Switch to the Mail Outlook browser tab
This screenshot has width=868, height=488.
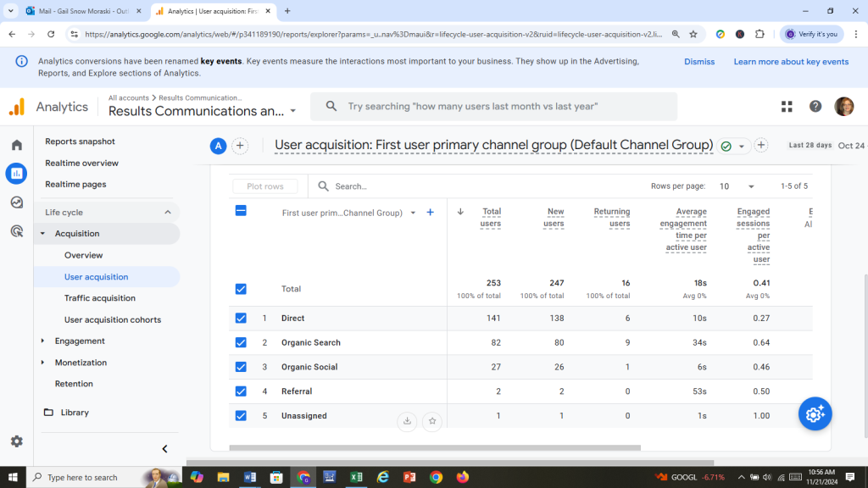pyautogui.click(x=84, y=11)
